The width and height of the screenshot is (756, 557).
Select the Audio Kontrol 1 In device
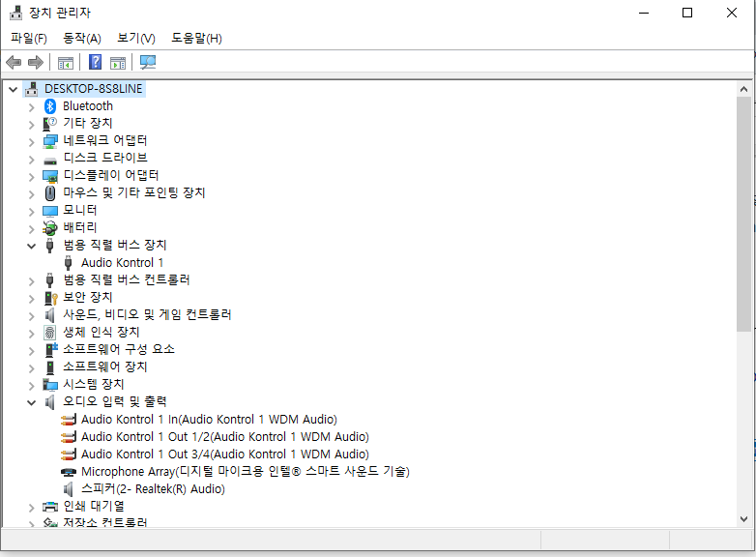[209, 420]
